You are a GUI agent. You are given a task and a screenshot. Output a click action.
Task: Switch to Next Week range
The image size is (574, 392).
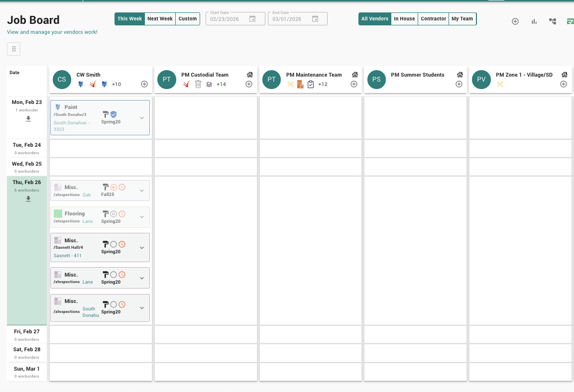pyautogui.click(x=160, y=18)
